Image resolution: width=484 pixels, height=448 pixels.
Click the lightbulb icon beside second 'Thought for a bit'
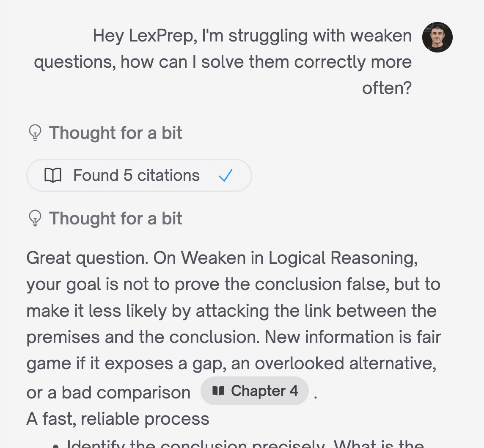[36, 218]
